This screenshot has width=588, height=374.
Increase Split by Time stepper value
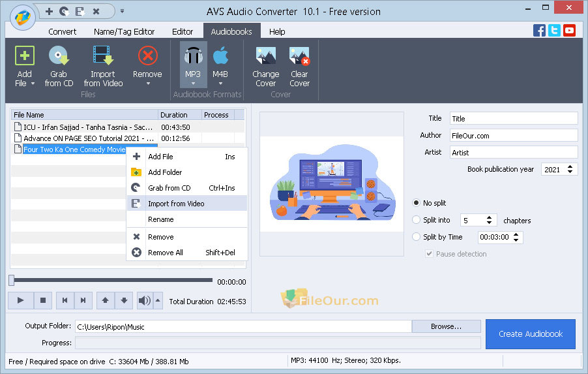(x=516, y=234)
